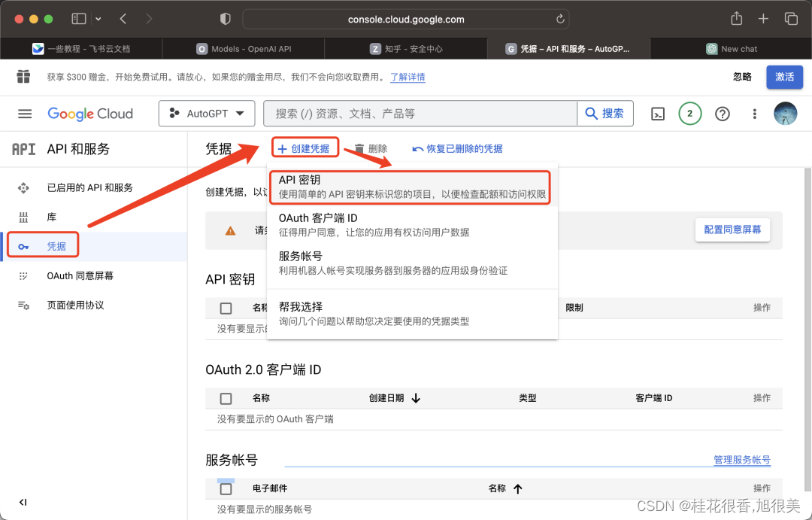Click the console.cloud.google.com address bar

point(405,19)
